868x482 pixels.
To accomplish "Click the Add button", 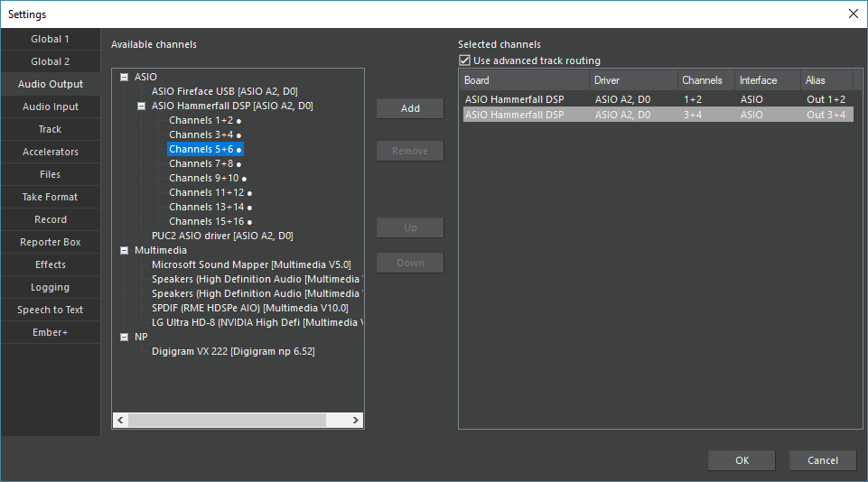I will [x=410, y=108].
